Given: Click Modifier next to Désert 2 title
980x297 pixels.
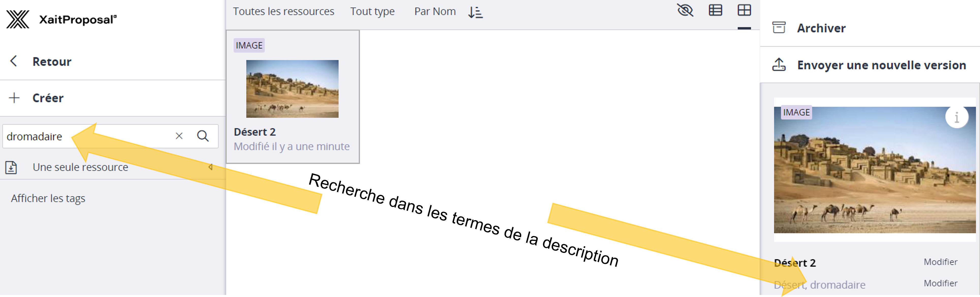Looking at the screenshot, I should pos(940,262).
